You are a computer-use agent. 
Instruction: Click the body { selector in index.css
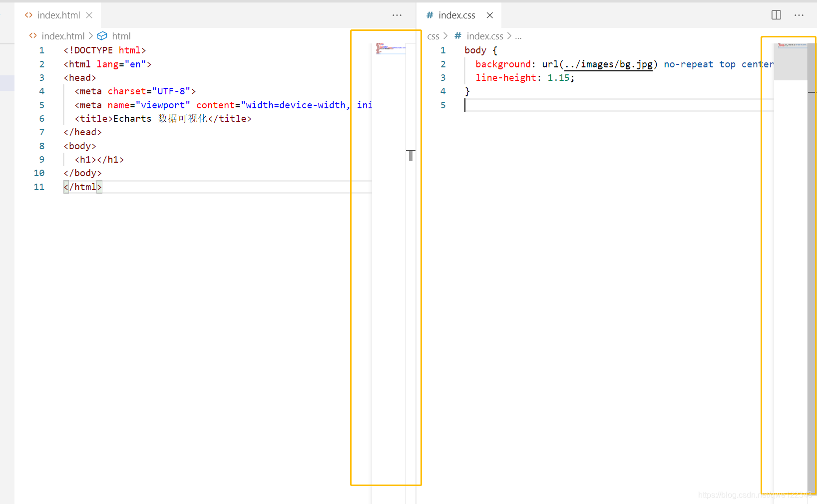click(x=481, y=50)
